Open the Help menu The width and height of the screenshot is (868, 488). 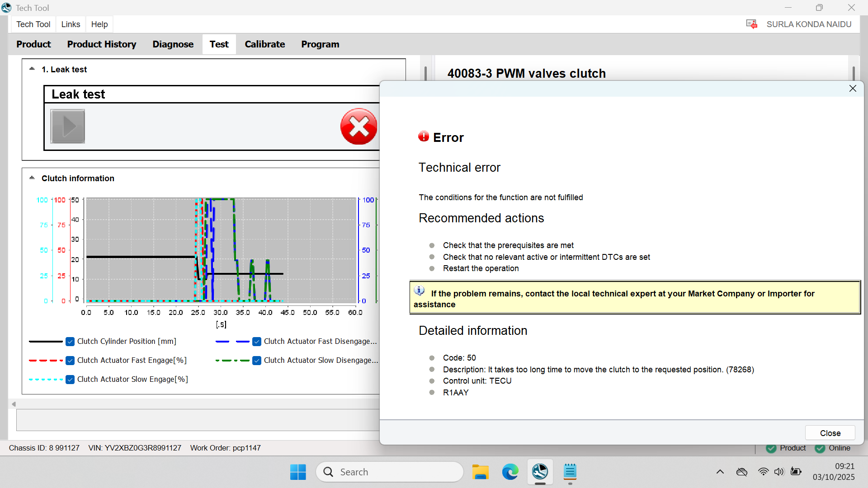coord(99,24)
